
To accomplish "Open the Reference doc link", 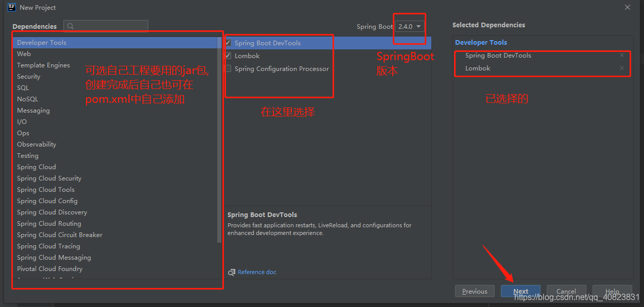I will (257, 272).
